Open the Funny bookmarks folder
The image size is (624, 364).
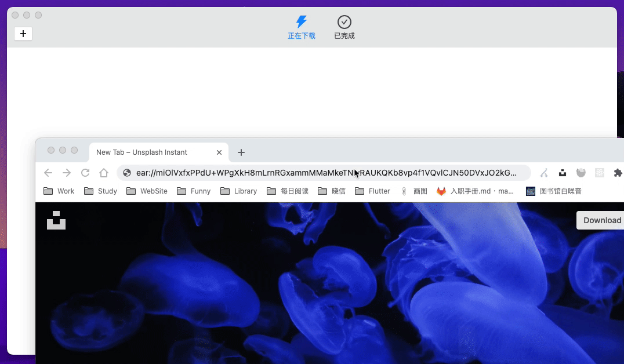click(x=194, y=191)
